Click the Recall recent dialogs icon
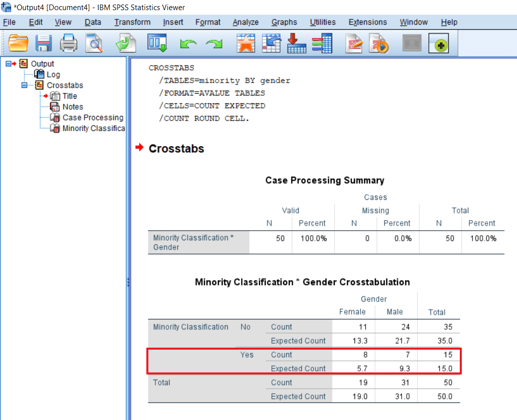This screenshot has height=420, width=517. 157,43
